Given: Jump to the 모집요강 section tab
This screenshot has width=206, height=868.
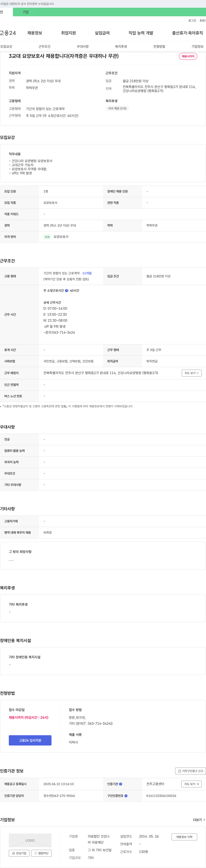Looking at the screenshot, I should point(6,46).
